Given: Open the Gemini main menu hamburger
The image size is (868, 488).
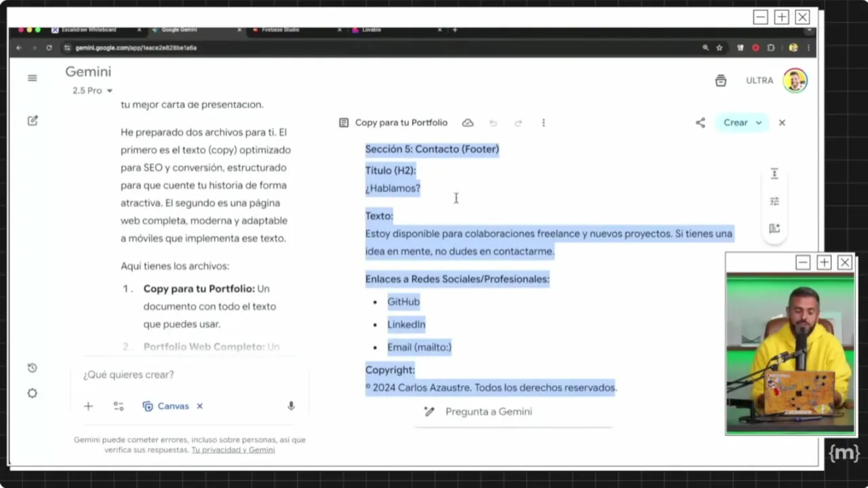Looking at the screenshot, I should pyautogui.click(x=32, y=78).
